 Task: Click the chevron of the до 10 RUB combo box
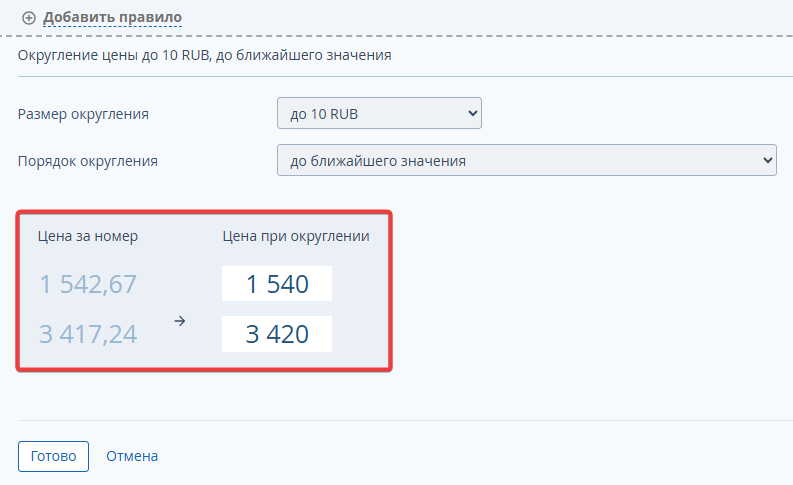coord(472,113)
